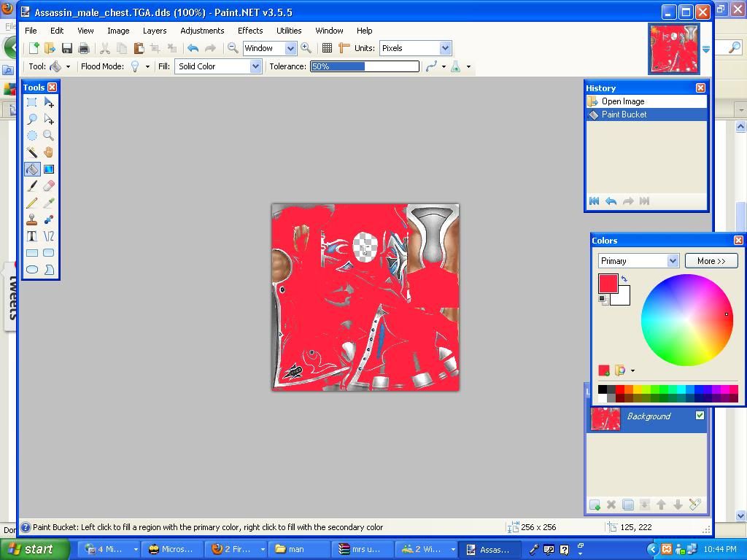Select the Paintbrush tool
The image size is (747, 560).
[x=32, y=186]
